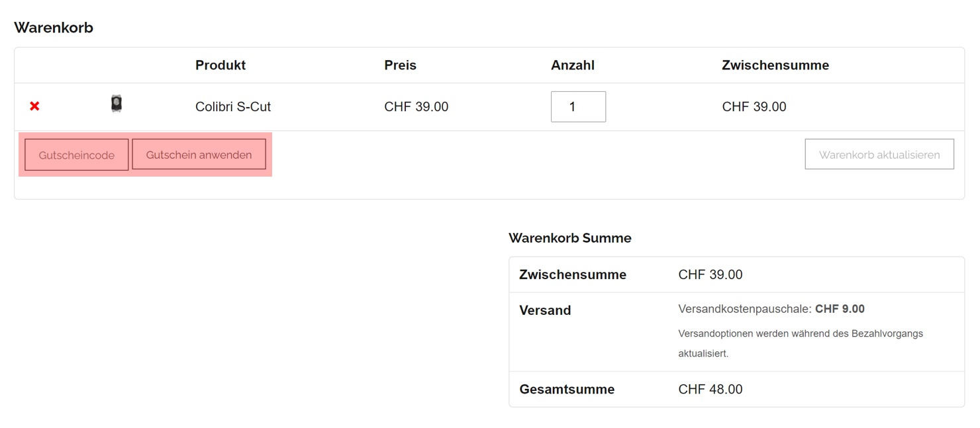The width and height of the screenshot is (980, 428).
Task: Click the Gutscheincode input field
Action: pyautogui.click(x=76, y=154)
